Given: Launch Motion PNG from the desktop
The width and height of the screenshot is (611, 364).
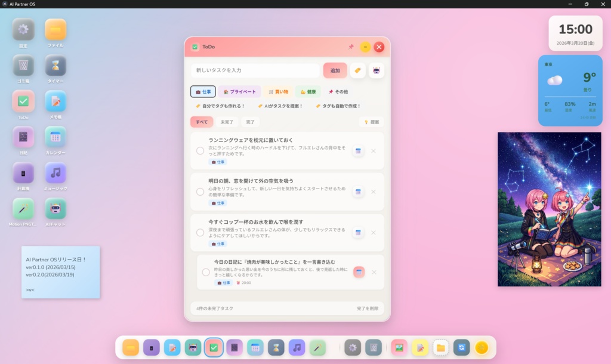Looking at the screenshot, I should click(23, 210).
